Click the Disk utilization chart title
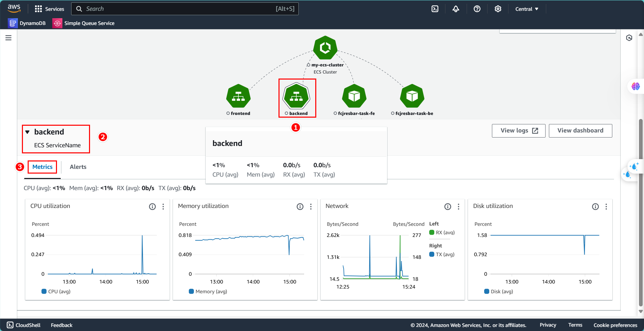The image size is (644, 331). pyautogui.click(x=493, y=206)
